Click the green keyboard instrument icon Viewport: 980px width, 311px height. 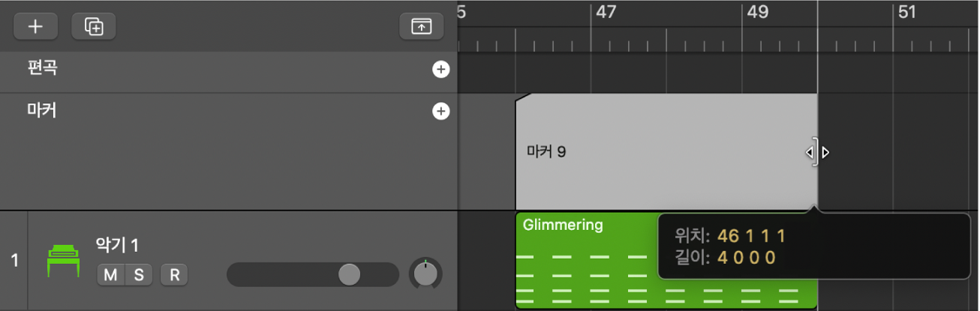click(63, 261)
